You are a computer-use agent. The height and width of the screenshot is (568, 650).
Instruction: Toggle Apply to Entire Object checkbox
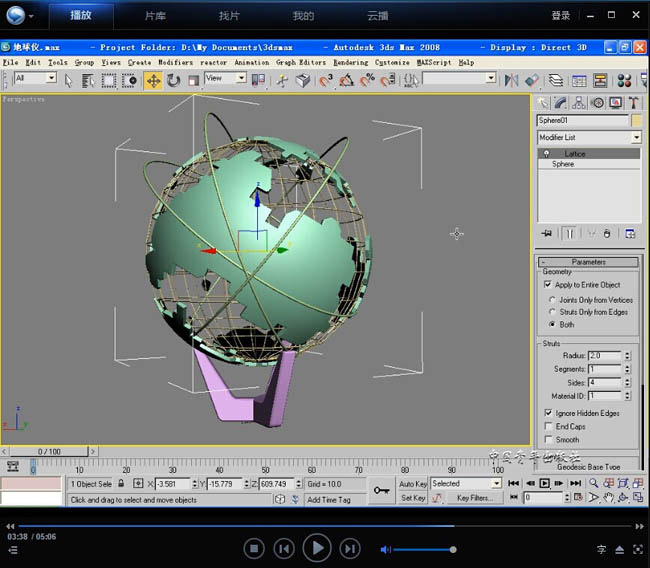tap(548, 284)
